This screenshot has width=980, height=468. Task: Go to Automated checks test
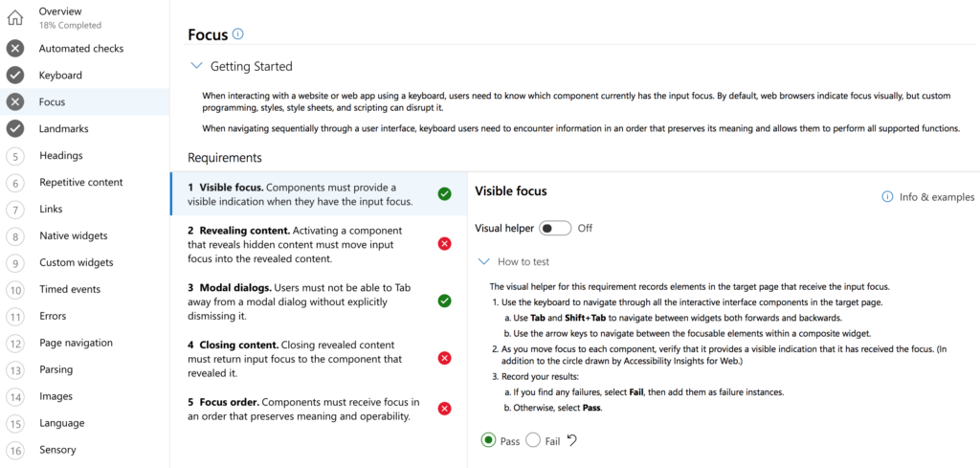(x=81, y=49)
